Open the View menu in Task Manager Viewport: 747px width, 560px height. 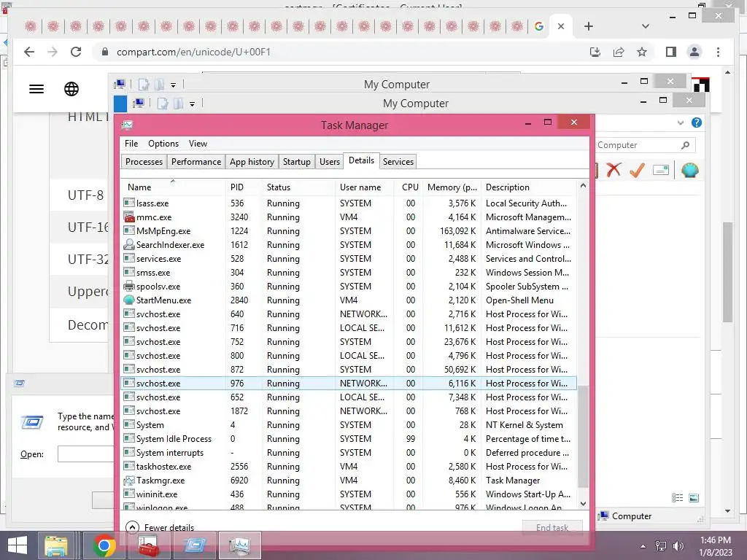[x=198, y=144]
